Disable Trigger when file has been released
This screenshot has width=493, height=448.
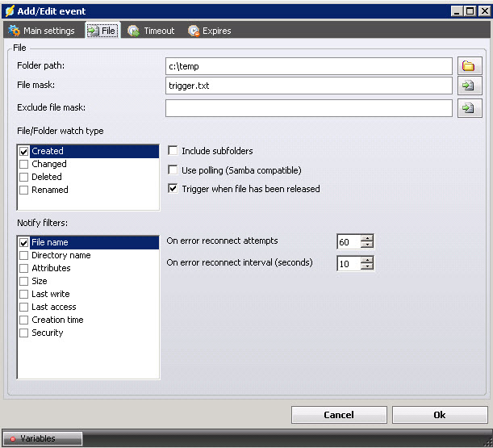coord(173,189)
